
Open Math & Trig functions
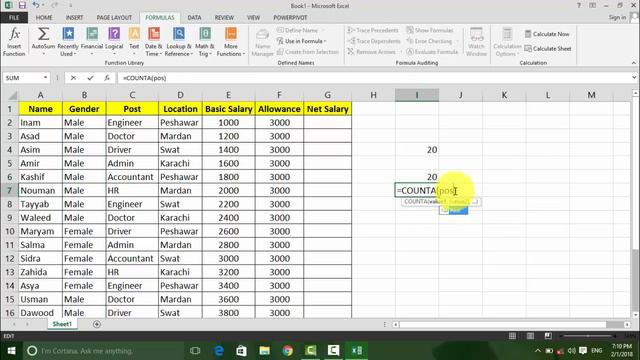[x=204, y=42]
